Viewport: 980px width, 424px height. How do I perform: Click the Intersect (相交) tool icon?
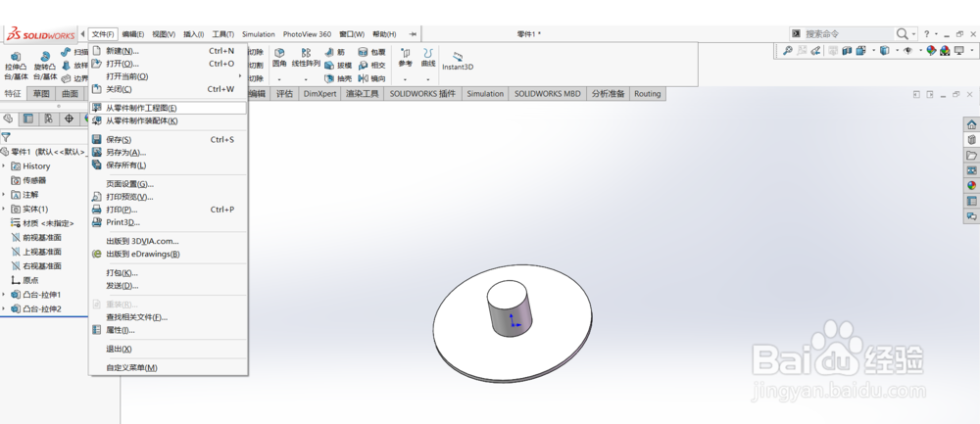click(364, 65)
